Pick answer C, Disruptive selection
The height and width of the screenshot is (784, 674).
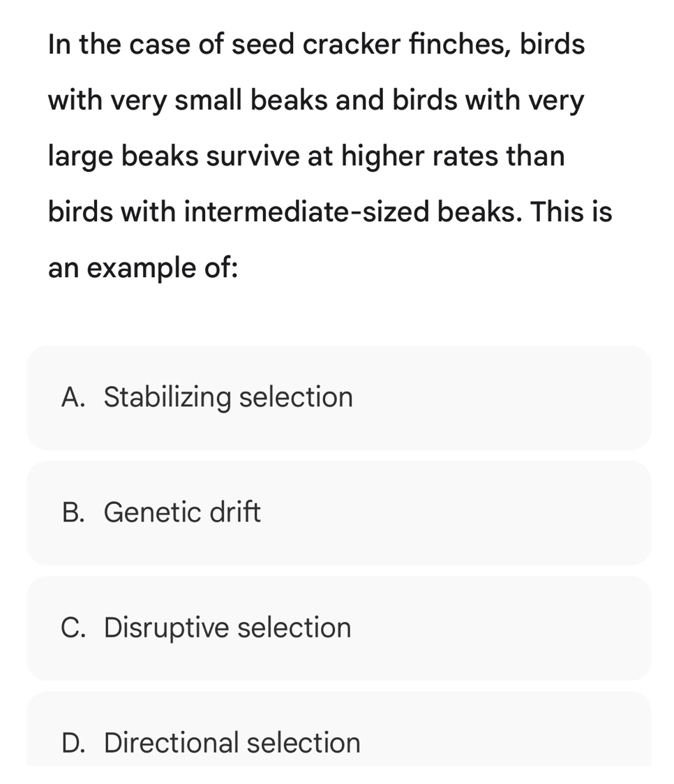[338, 628]
